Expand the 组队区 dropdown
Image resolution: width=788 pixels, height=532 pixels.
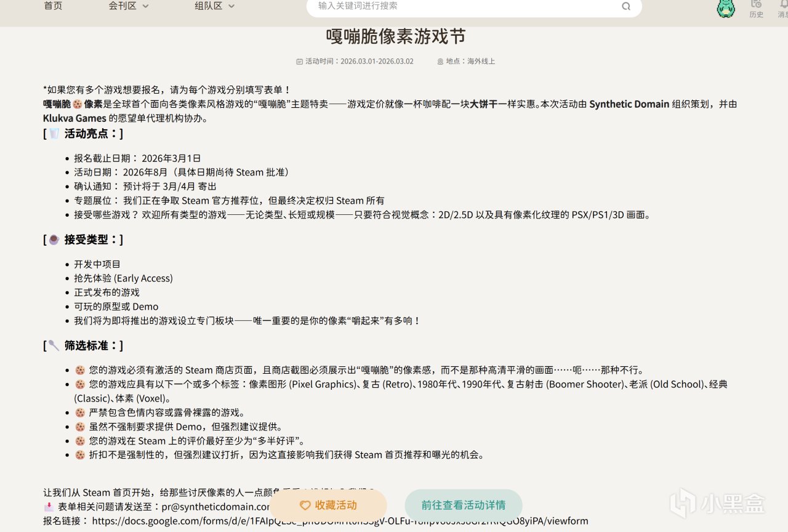[x=215, y=6]
